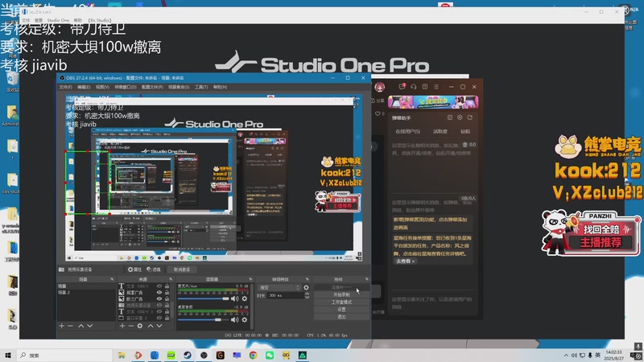Screen dimensions: 644x362
Task: Click the 属性 button on the source toolbar
Action: point(134,269)
